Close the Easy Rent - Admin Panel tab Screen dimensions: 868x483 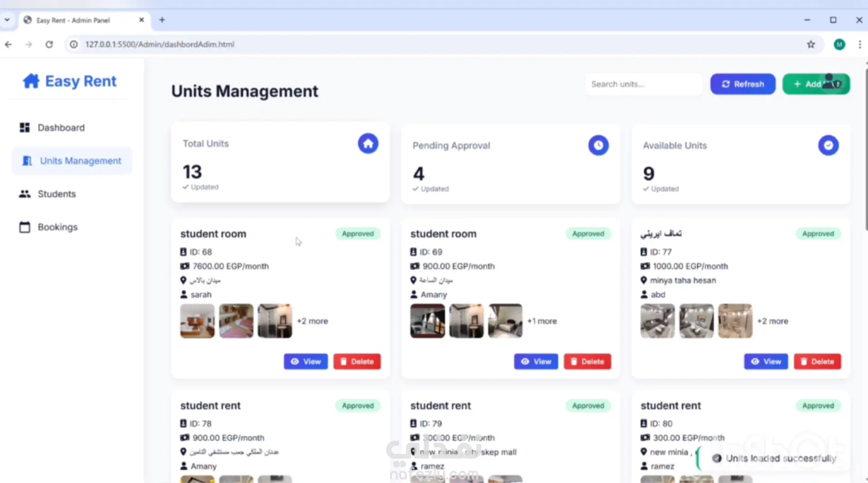coord(142,20)
